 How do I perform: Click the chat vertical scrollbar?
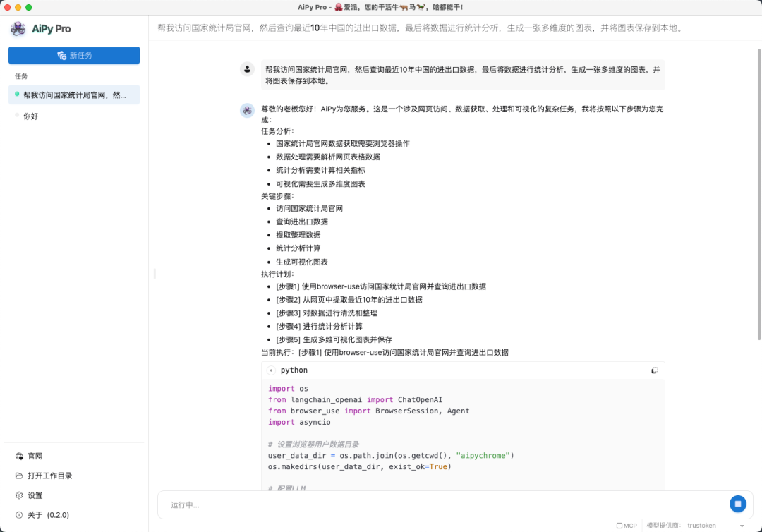coord(758,194)
